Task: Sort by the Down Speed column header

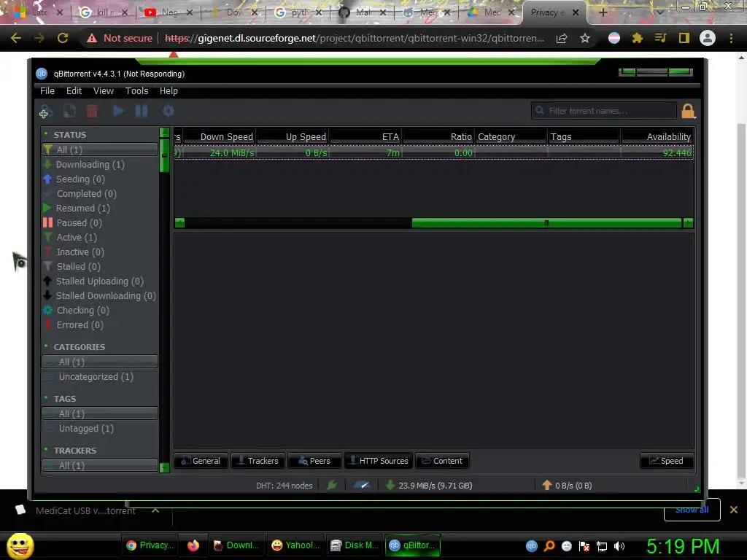Action: pos(220,136)
